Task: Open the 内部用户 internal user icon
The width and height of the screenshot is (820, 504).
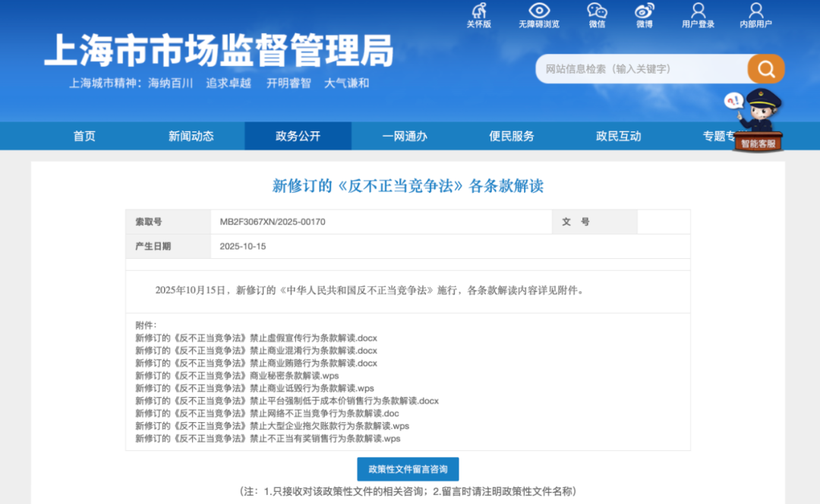Action: [755, 11]
